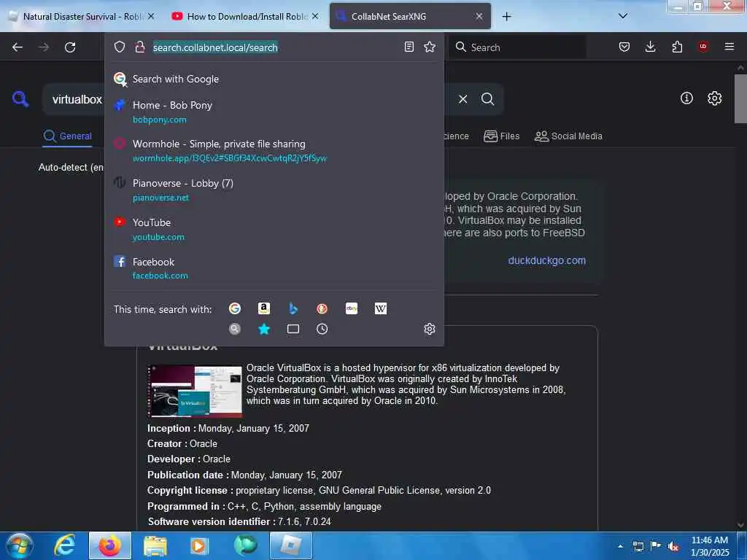
Task: Click the Roblox taskbar button
Action: point(291,545)
